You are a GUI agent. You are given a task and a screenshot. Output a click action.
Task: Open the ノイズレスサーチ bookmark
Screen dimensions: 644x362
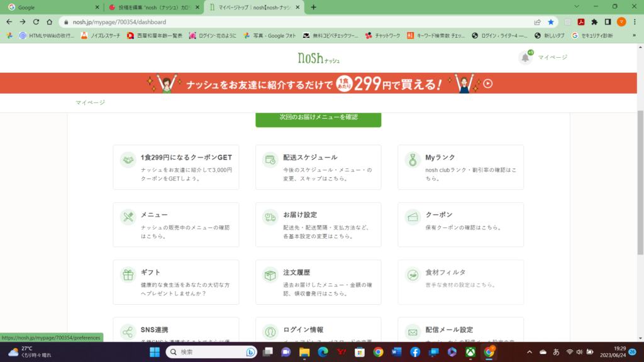click(101, 36)
